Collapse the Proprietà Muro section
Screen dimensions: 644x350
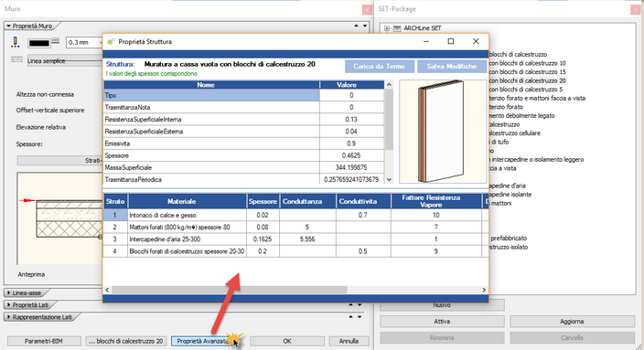tap(8, 26)
